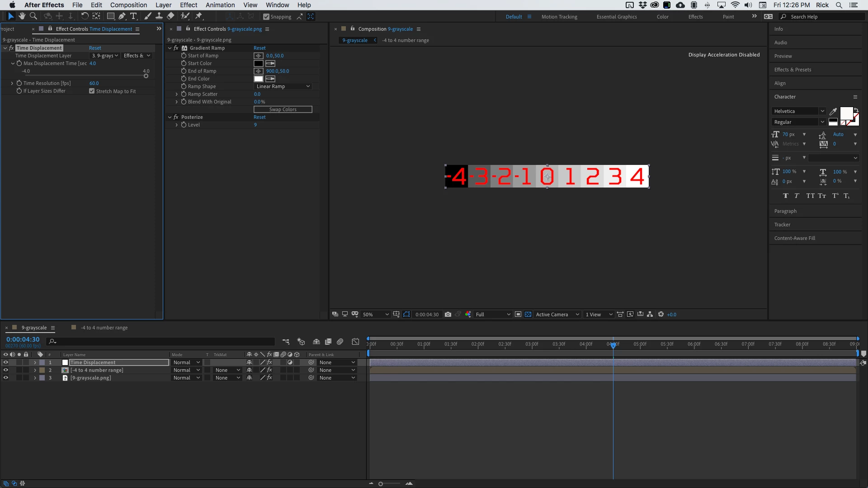Screen dimensions: 868x488
Task: Select the Clone Stamp tool
Action: click(x=159, y=16)
